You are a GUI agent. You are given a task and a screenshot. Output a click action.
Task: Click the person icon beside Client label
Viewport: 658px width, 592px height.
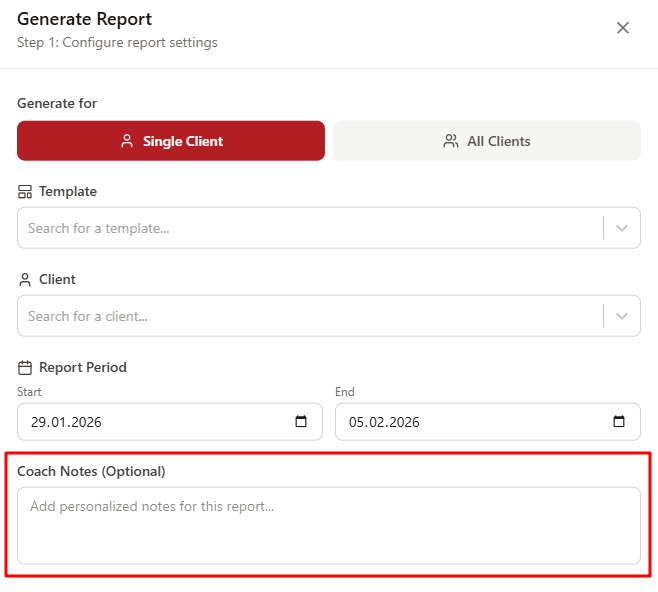pos(25,280)
